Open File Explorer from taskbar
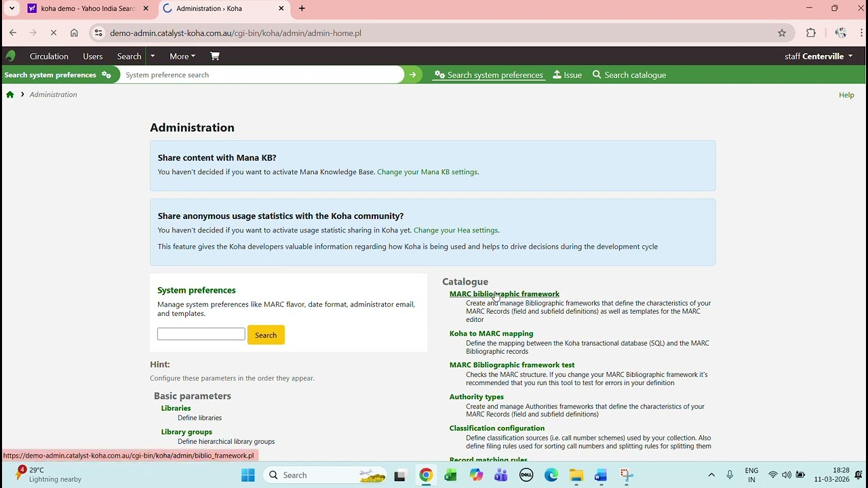 576,475
